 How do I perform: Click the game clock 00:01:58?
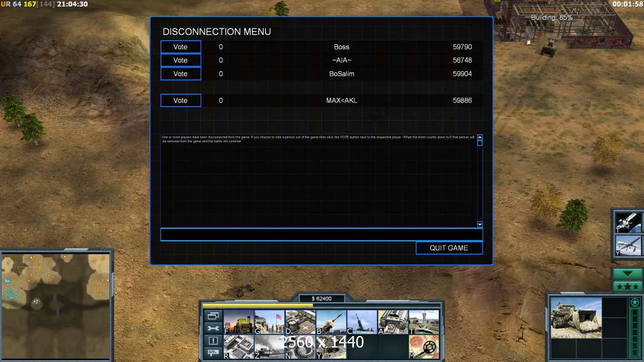(628, 4)
